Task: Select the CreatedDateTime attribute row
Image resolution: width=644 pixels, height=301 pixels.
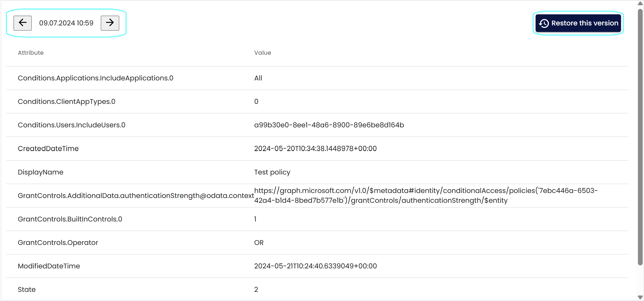Action: (317, 149)
